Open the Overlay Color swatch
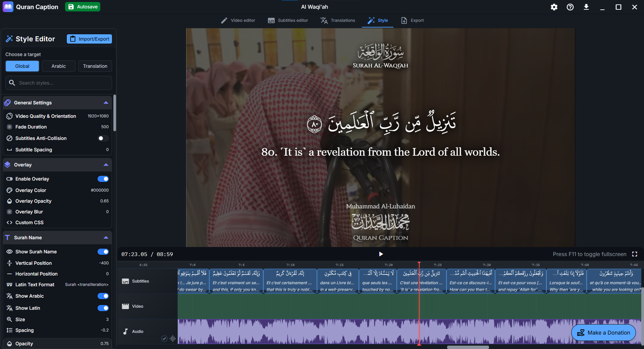644x349 pixels. [x=99, y=190]
